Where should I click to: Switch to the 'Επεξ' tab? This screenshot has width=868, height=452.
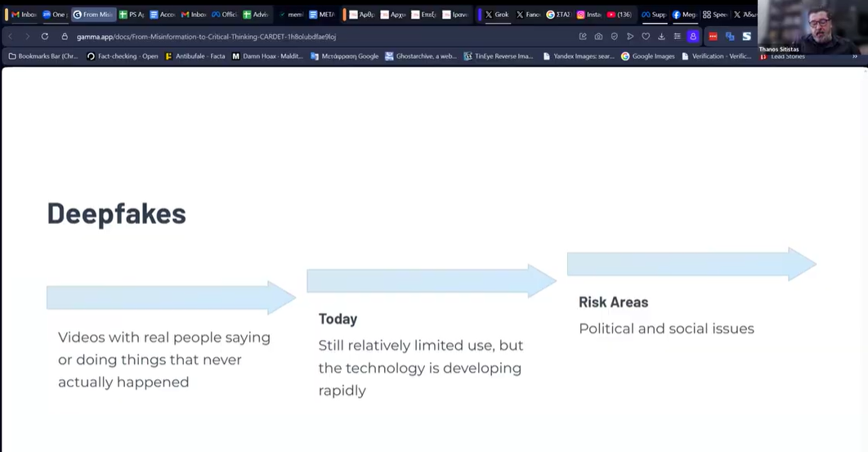423,15
